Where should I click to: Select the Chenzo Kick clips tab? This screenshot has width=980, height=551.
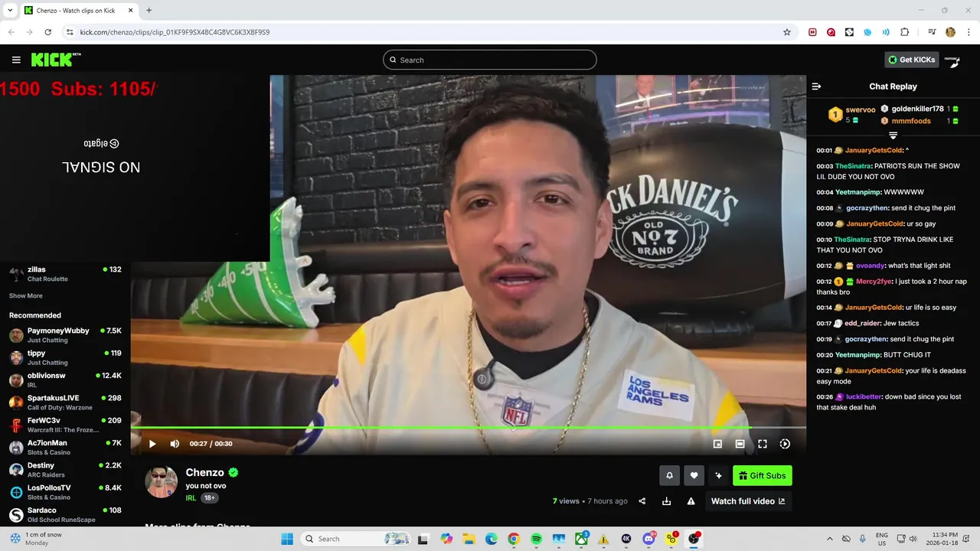tap(79, 11)
